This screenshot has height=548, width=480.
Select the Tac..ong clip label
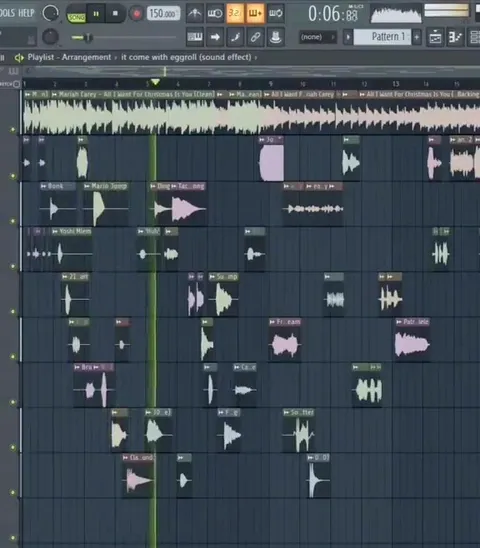tap(191, 186)
